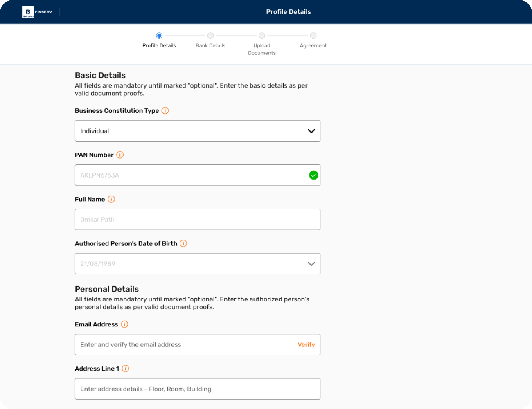The width and height of the screenshot is (532, 409).
Task: Click info icon next to Address Line 1
Action: (126, 369)
